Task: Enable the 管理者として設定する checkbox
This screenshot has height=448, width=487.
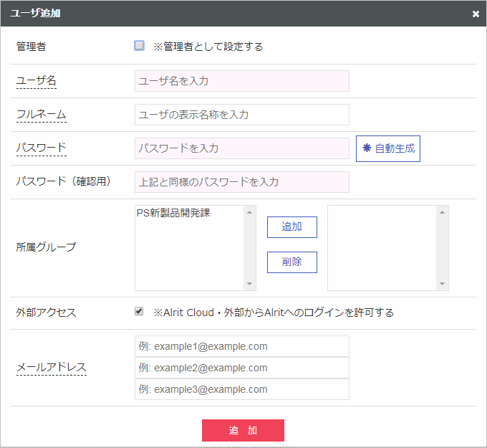Action: 139,45
